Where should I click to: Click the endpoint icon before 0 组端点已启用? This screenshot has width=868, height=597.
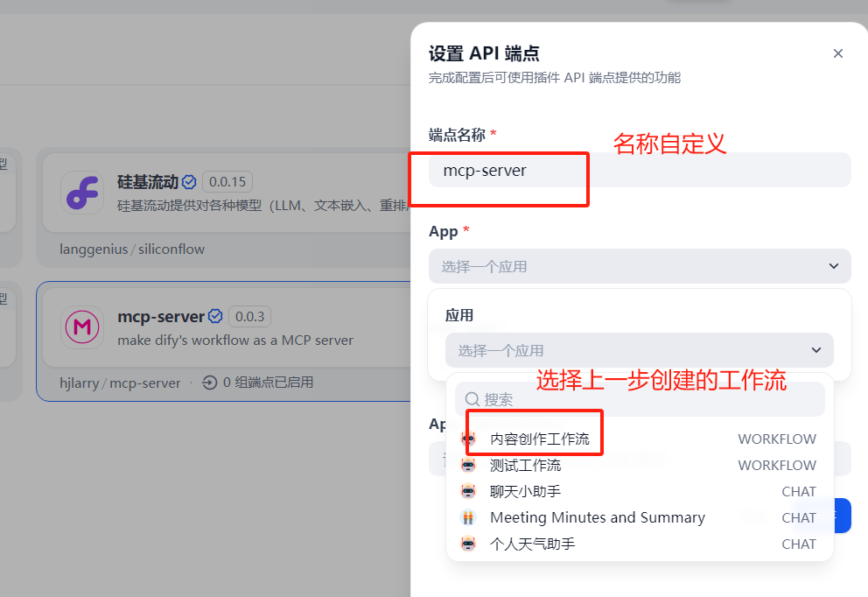tap(209, 383)
